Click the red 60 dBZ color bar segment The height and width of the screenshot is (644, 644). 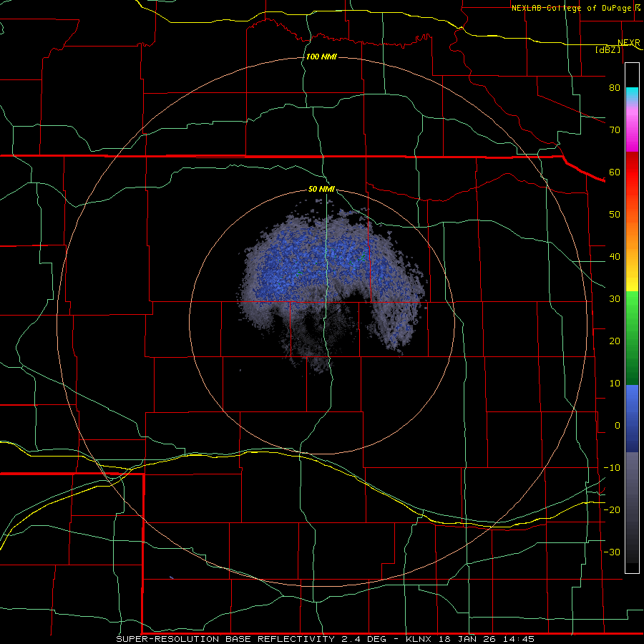coord(632,172)
